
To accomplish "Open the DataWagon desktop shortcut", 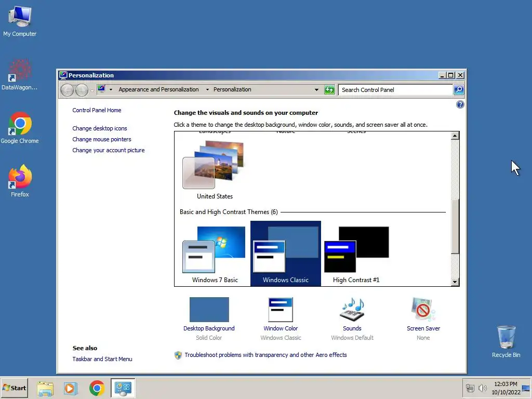I will 20,75.
